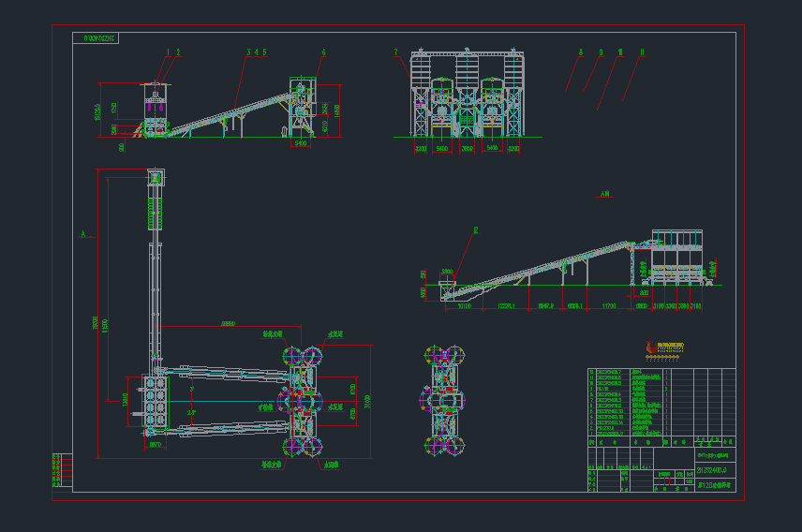Click callout number 12 above the conveyor hopper

475,229
